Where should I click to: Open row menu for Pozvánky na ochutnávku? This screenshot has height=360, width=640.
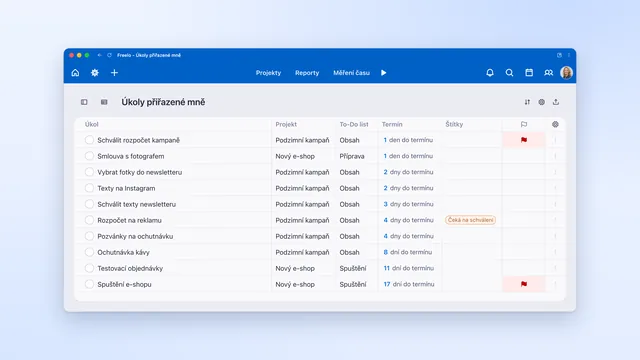click(555, 236)
